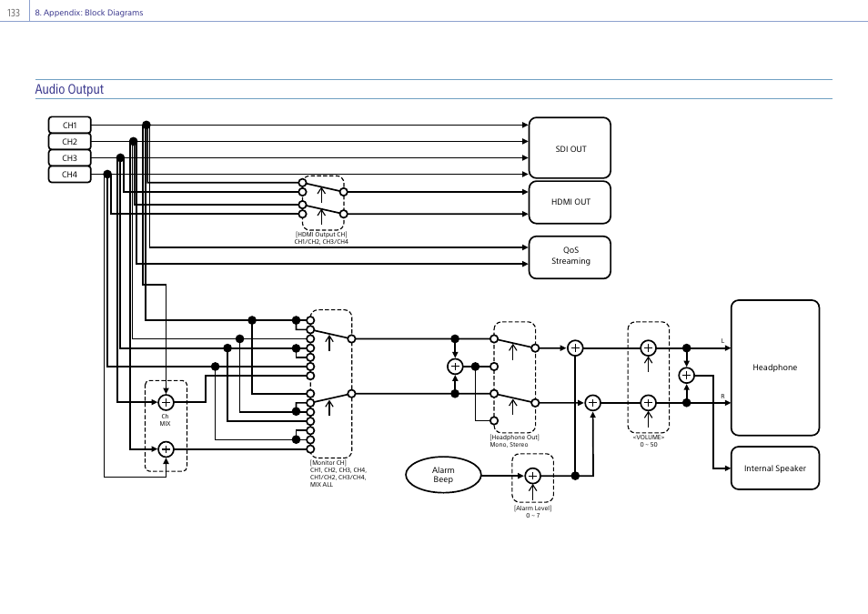The image size is (868, 614).
Task: Click the page number 133
Action: click(14, 12)
